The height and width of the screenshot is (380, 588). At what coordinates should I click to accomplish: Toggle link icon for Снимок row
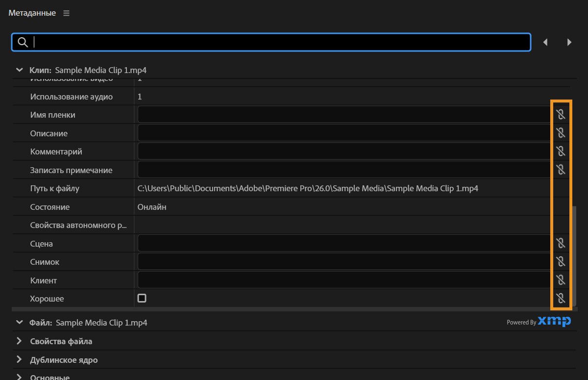coord(561,261)
